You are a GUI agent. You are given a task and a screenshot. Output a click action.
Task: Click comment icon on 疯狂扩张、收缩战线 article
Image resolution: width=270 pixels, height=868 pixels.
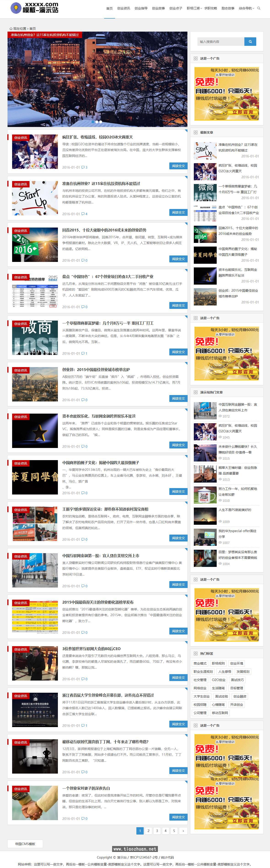pos(82,168)
